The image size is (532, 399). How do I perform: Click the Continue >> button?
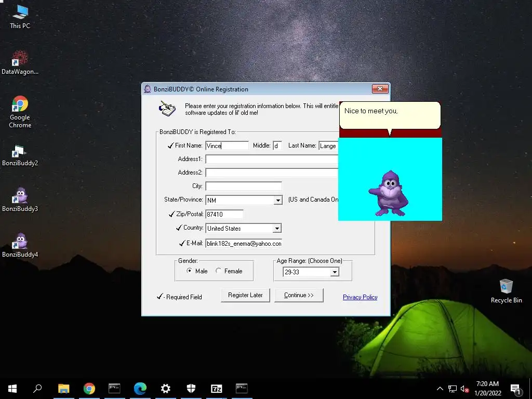pyautogui.click(x=299, y=295)
